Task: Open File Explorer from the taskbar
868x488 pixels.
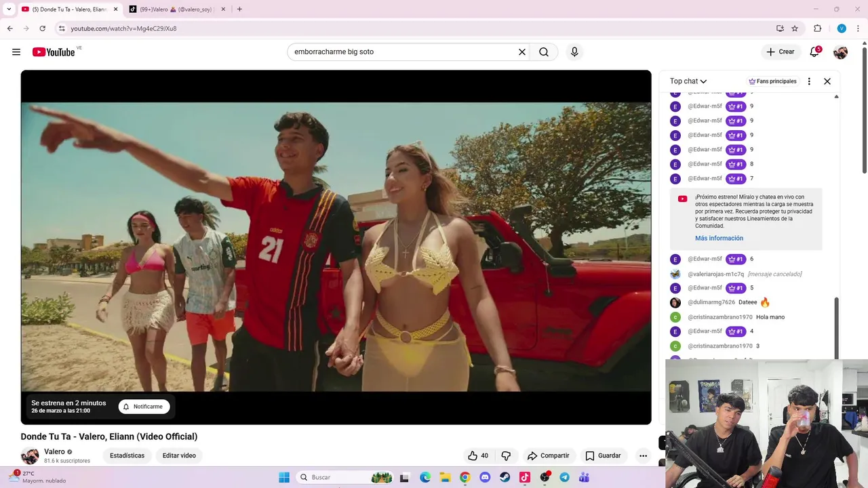Action: point(445,477)
